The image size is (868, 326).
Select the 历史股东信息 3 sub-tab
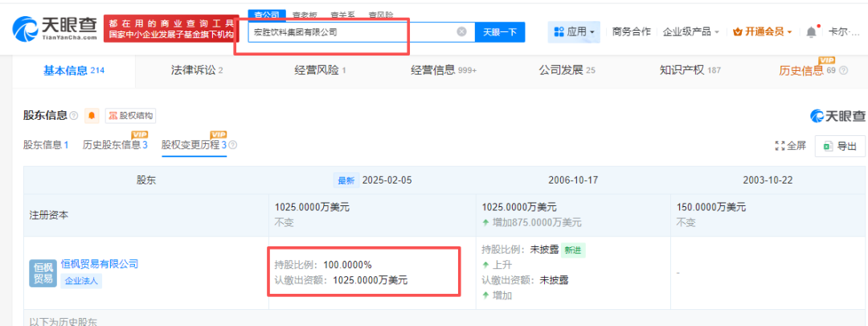pyautogui.click(x=115, y=145)
